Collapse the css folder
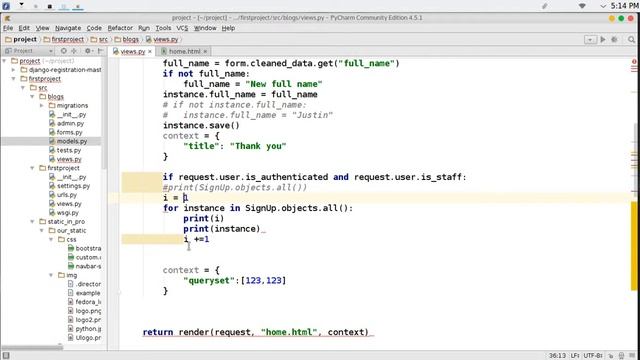640x360 pixels. pyautogui.click(x=51, y=240)
